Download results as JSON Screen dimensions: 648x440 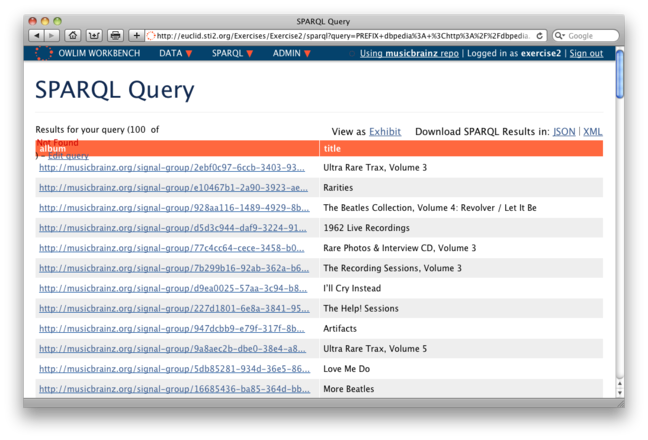pyautogui.click(x=564, y=131)
